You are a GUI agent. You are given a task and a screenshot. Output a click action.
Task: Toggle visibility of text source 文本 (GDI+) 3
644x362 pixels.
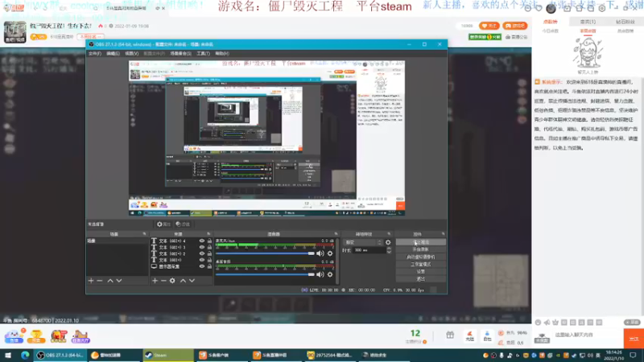click(x=202, y=247)
